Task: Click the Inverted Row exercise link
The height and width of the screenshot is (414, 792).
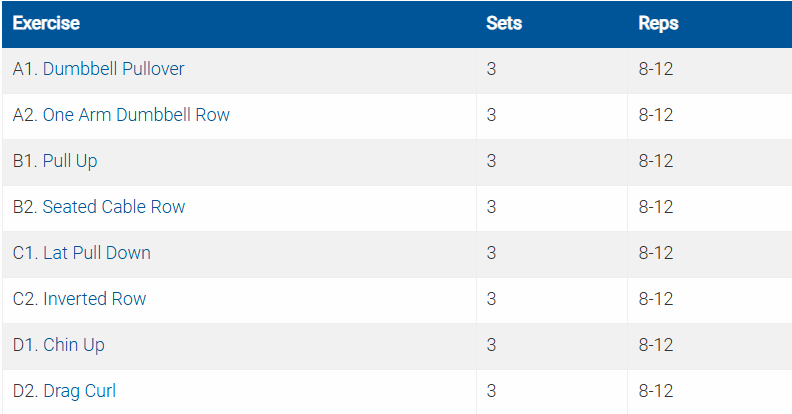Action: [94, 299]
